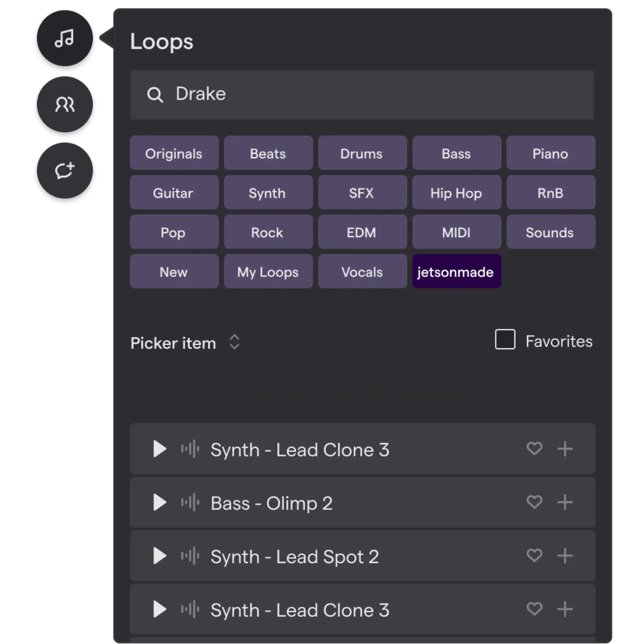
Task: Play the Bass - Olimp 2 loop
Action: coord(159,502)
